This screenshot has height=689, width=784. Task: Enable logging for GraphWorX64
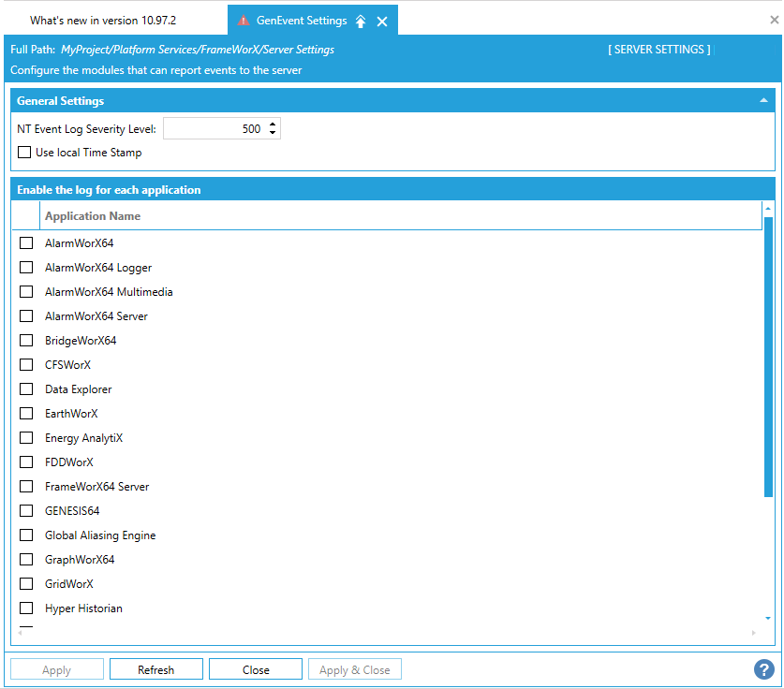(x=26, y=560)
